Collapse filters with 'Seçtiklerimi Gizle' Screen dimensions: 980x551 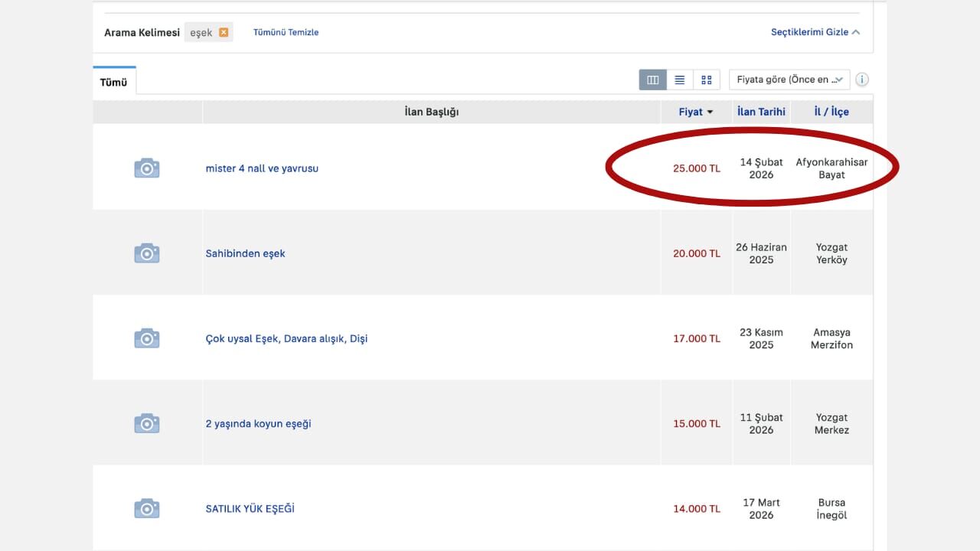click(815, 32)
